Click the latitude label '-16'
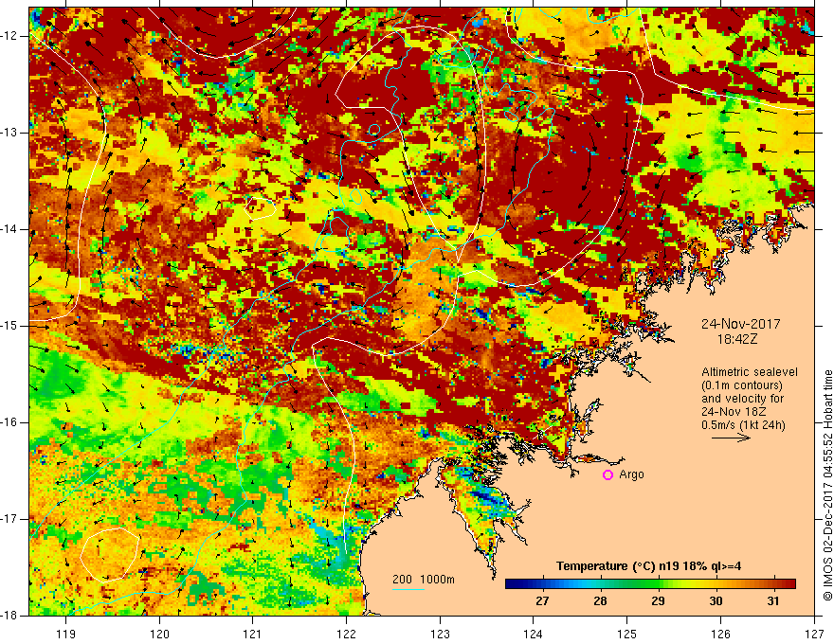 (x=9, y=422)
